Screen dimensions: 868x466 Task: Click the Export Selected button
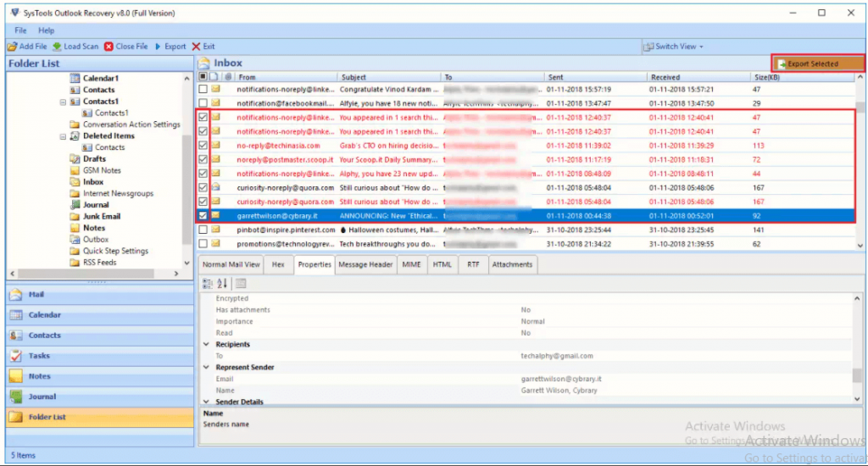click(818, 64)
